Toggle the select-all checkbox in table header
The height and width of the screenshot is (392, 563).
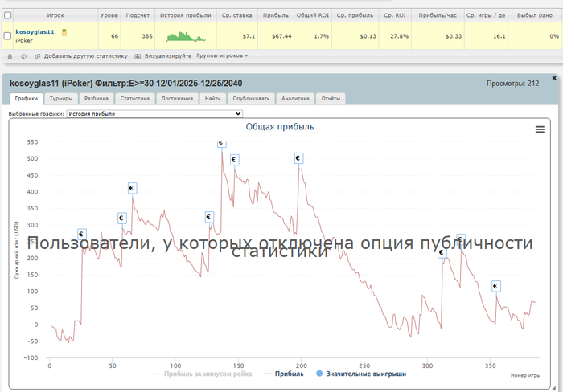(x=7, y=15)
